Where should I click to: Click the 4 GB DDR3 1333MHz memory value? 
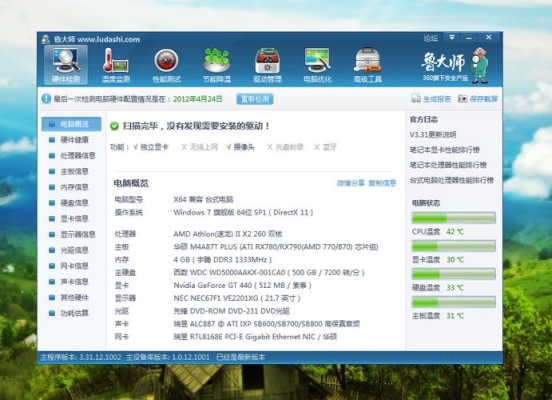[x=222, y=260]
